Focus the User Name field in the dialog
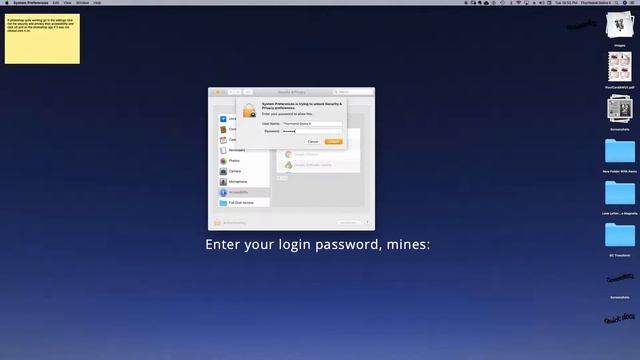This screenshot has width=640, height=360. point(312,124)
